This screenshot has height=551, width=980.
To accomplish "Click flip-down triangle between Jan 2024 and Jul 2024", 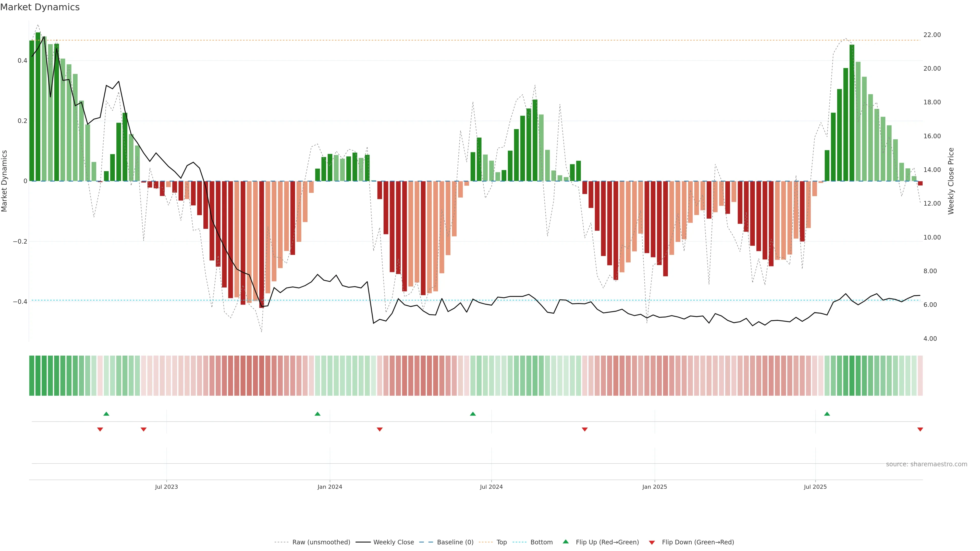I will [x=380, y=429].
